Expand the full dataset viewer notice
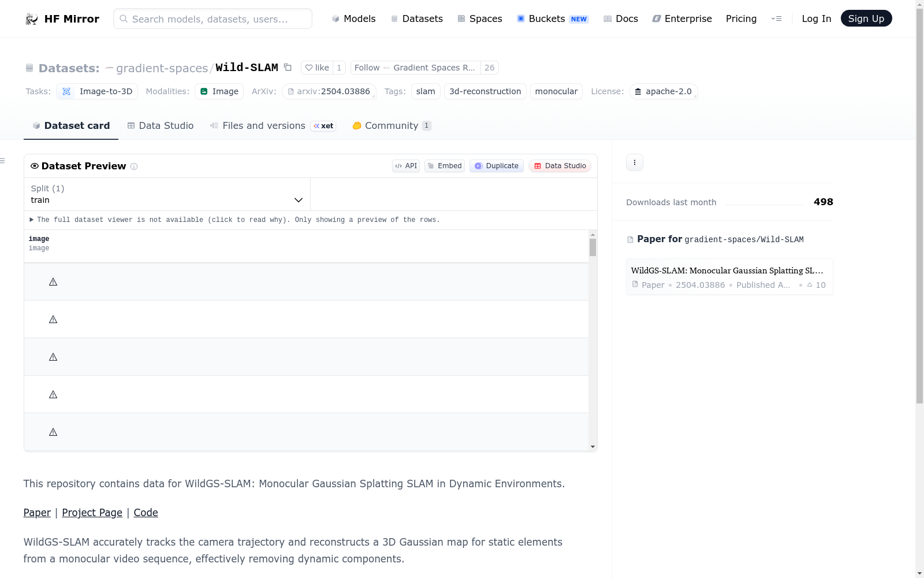 coord(235,220)
